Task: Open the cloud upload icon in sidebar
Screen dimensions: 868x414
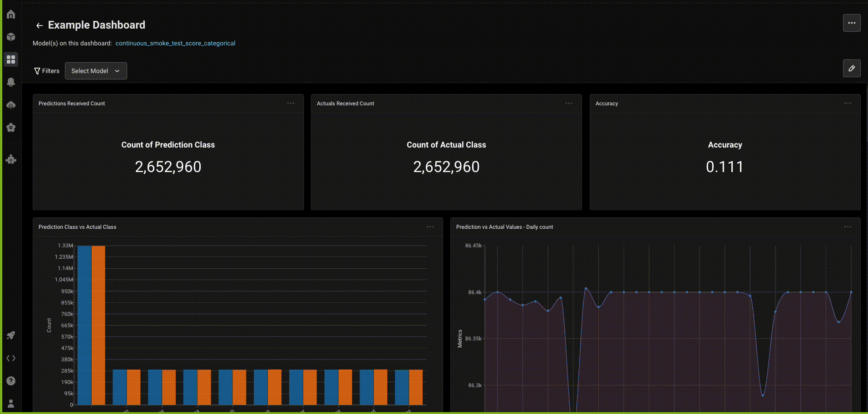Action: [11, 105]
